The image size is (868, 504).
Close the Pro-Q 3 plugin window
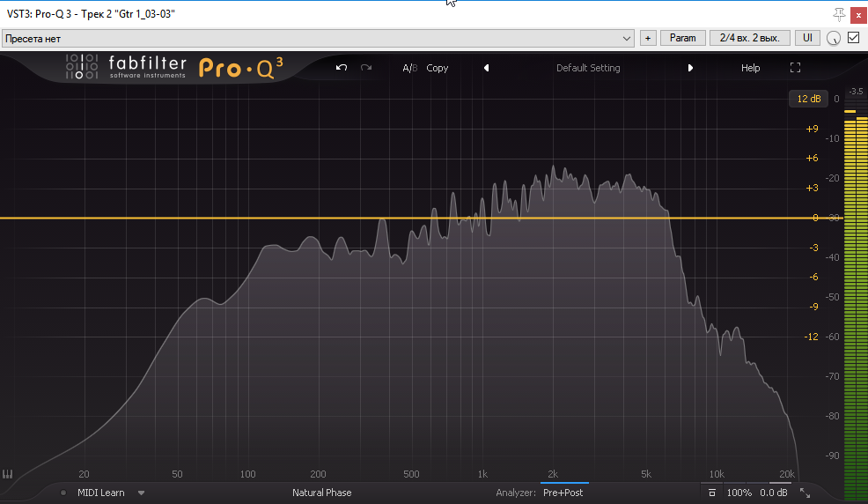858,15
